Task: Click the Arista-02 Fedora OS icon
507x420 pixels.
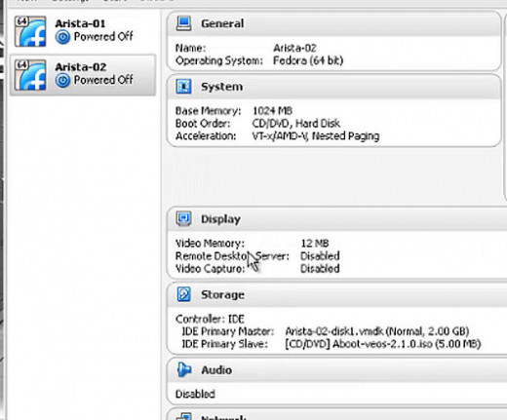Action: (x=30, y=75)
